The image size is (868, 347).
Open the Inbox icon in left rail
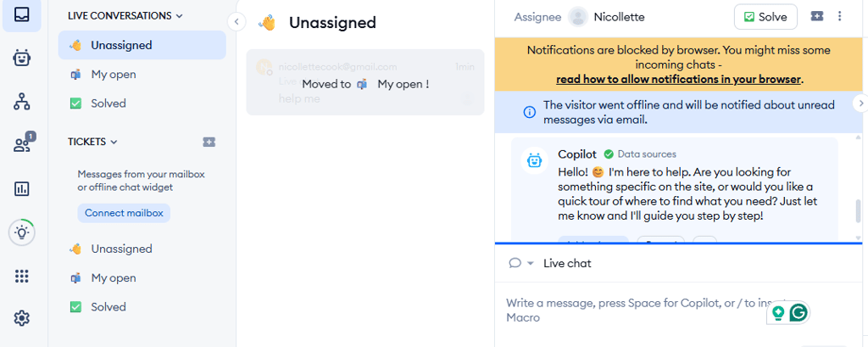tap(22, 15)
